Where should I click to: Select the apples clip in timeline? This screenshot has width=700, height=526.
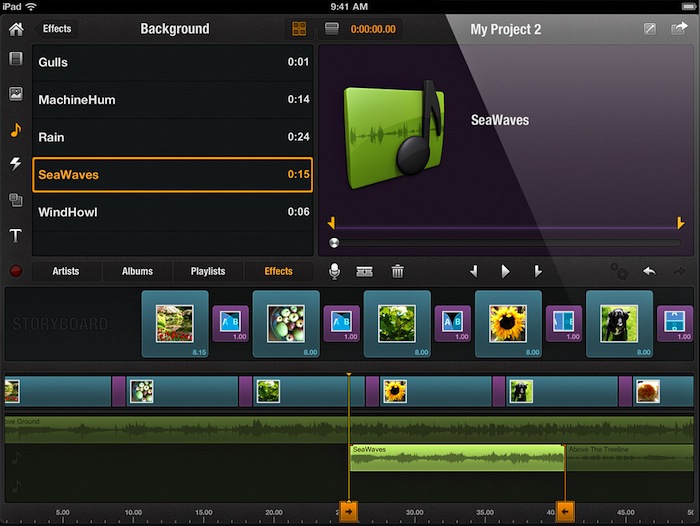(182, 391)
